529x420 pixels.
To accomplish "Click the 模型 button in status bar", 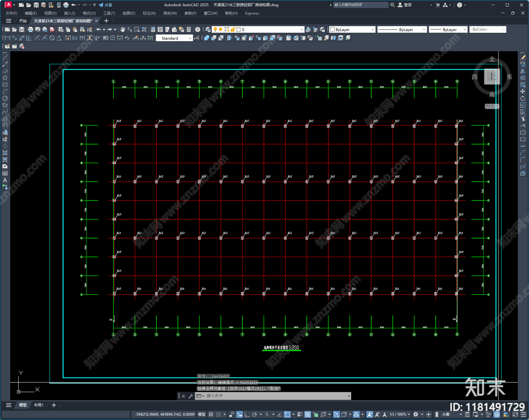I will 202,414.
